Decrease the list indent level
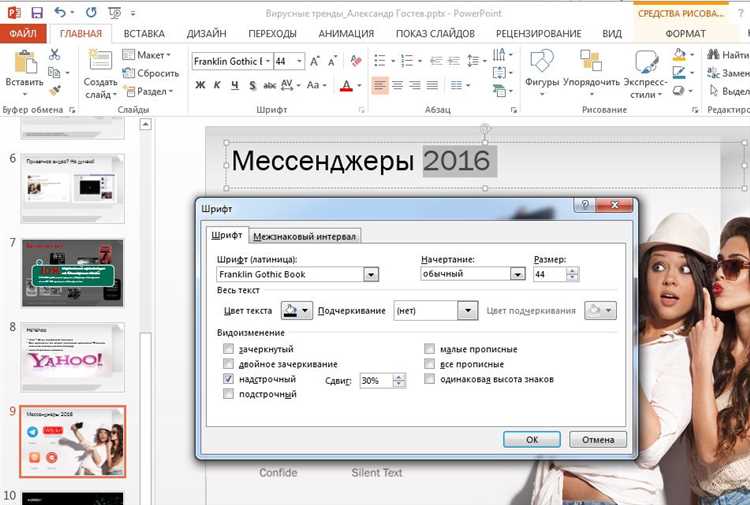The image size is (750, 505). pos(436,61)
